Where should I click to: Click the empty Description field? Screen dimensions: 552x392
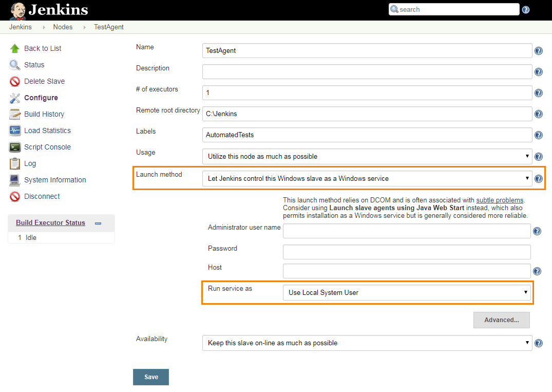pos(367,72)
